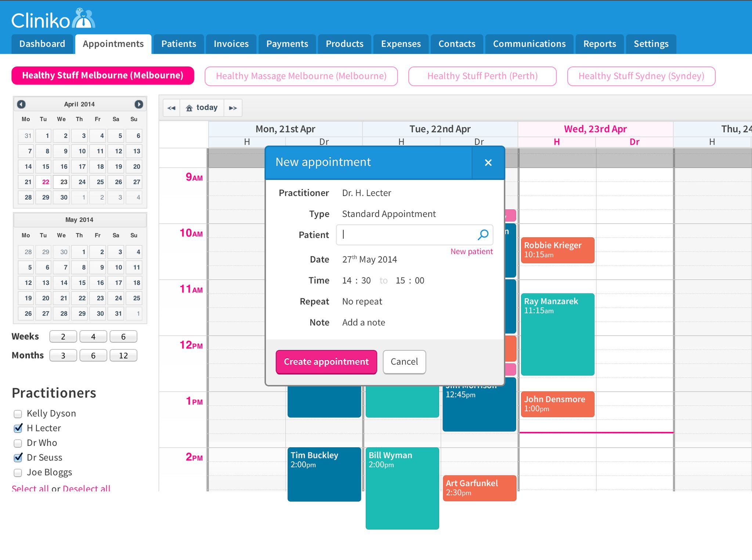This screenshot has width=752, height=560.
Task: Click the today home button
Action: [202, 108]
